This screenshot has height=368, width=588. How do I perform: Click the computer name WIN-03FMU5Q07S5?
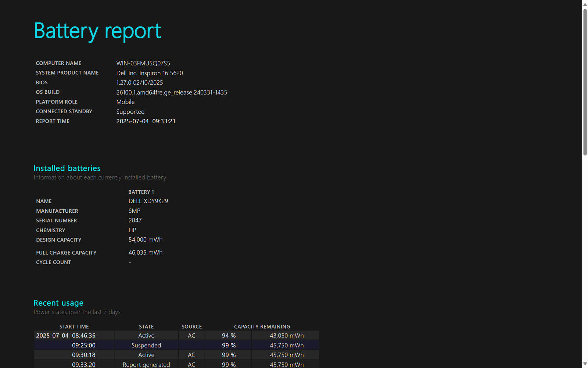click(x=143, y=63)
